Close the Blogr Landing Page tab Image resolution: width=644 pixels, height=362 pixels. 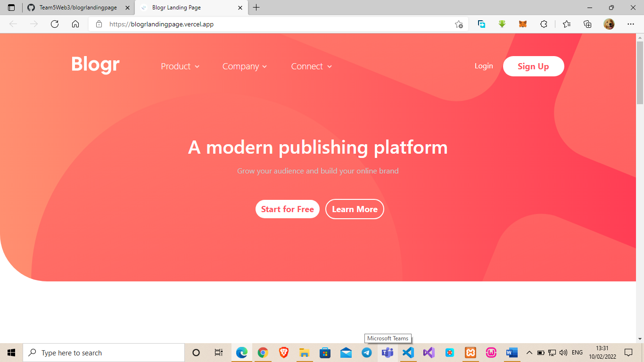pos(240,8)
